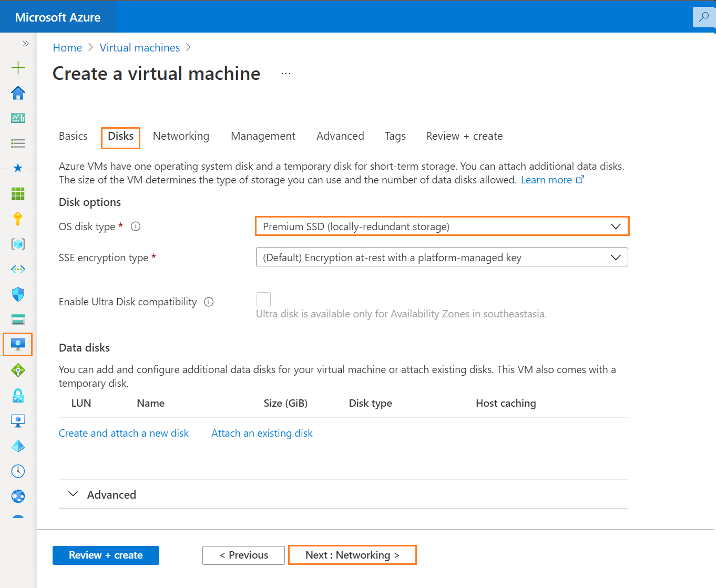This screenshot has width=716, height=588.
Task: Open the Management tab
Action: (x=263, y=136)
